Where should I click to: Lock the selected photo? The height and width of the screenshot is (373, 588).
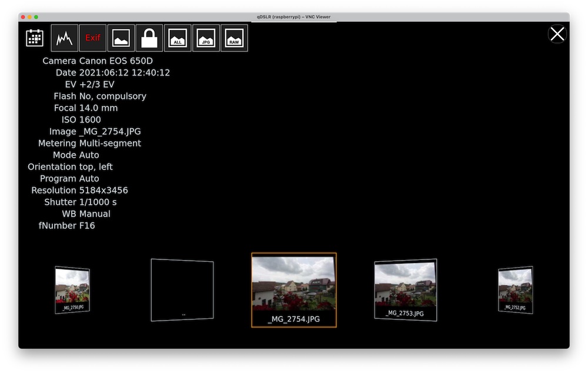coord(149,37)
